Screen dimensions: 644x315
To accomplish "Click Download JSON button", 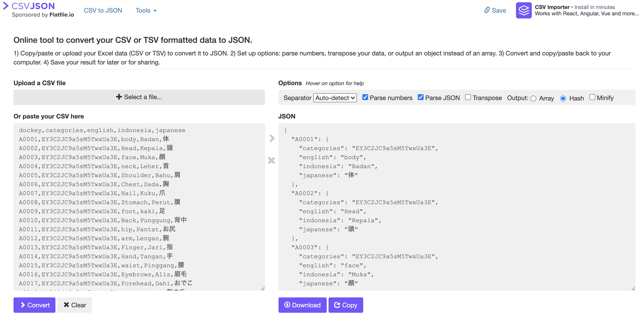I will [x=302, y=305].
